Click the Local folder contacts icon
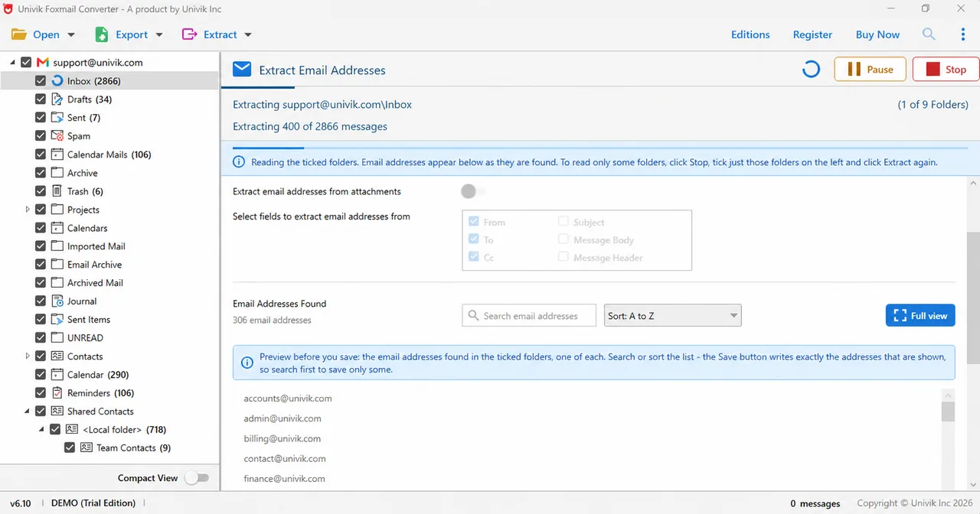Screen dimensions: 980x514 (72, 430)
